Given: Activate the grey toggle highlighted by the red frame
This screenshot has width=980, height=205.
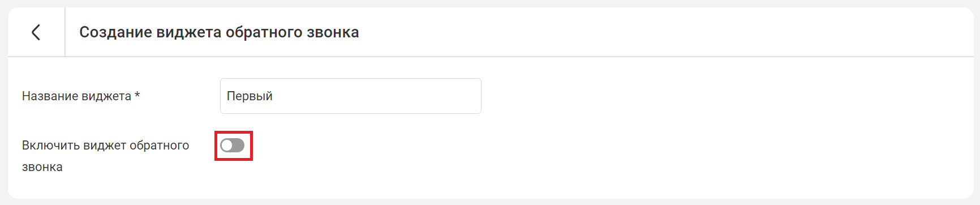Looking at the screenshot, I should 233,146.
